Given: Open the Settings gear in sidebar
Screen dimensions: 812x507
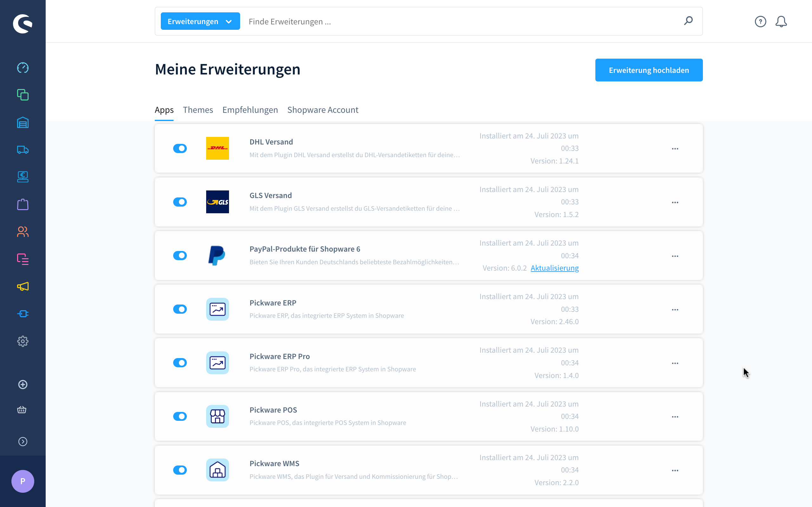Looking at the screenshot, I should coord(23,341).
